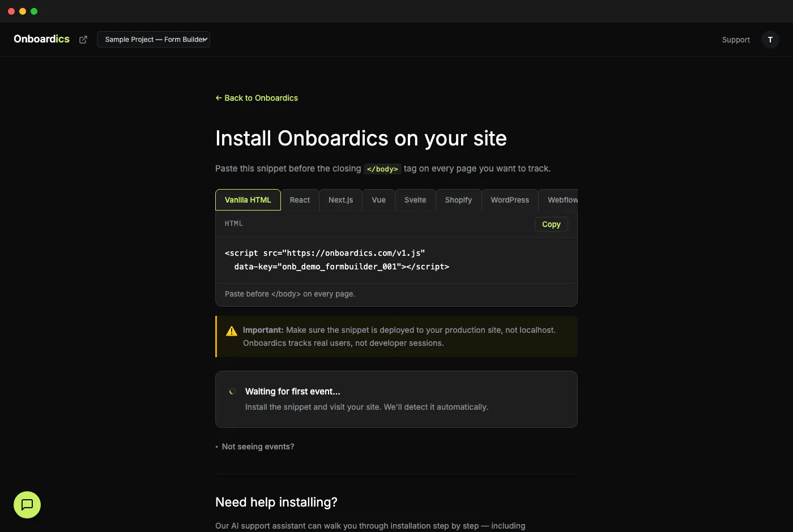Open the Sample Project selector dropdown
Image resolution: width=793 pixels, height=532 pixels.
click(153, 39)
